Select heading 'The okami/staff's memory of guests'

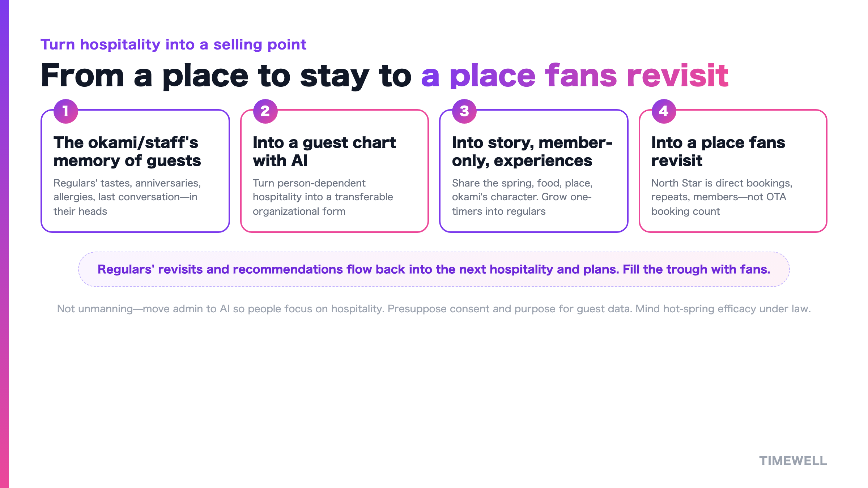click(127, 151)
